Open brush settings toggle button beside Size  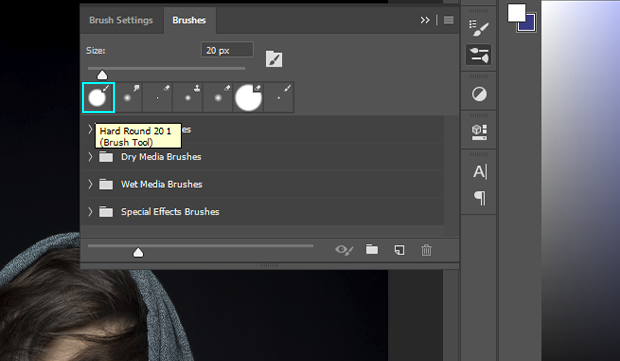click(x=274, y=59)
